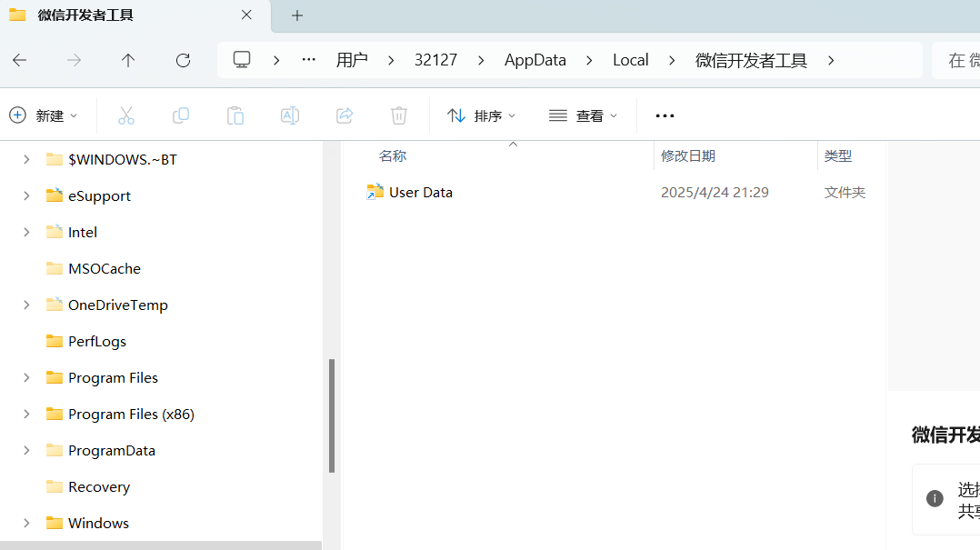Sort by the 类型 column header
The image size is (980, 550).
pos(837,155)
